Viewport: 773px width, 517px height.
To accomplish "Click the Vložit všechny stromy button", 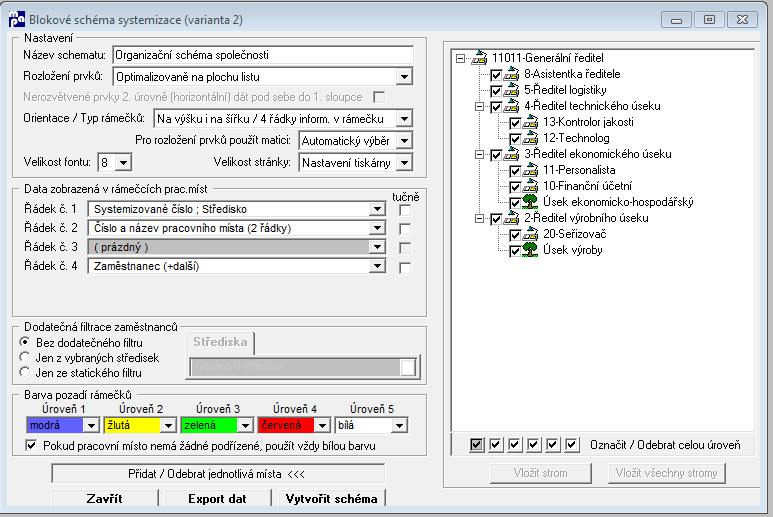I will click(x=667, y=473).
